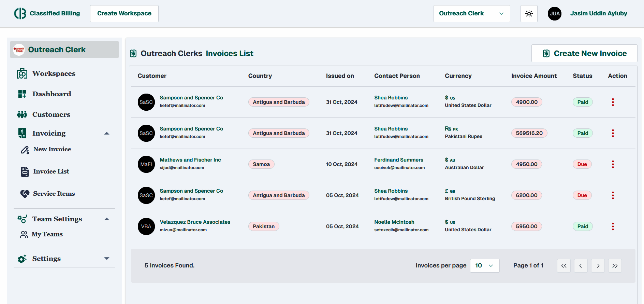Open the invoices per page dropdown

point(484,266)
